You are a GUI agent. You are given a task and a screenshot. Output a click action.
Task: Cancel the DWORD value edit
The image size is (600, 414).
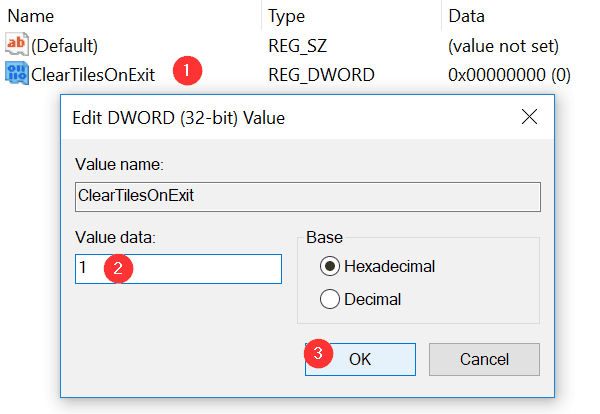tap(484, 359)
